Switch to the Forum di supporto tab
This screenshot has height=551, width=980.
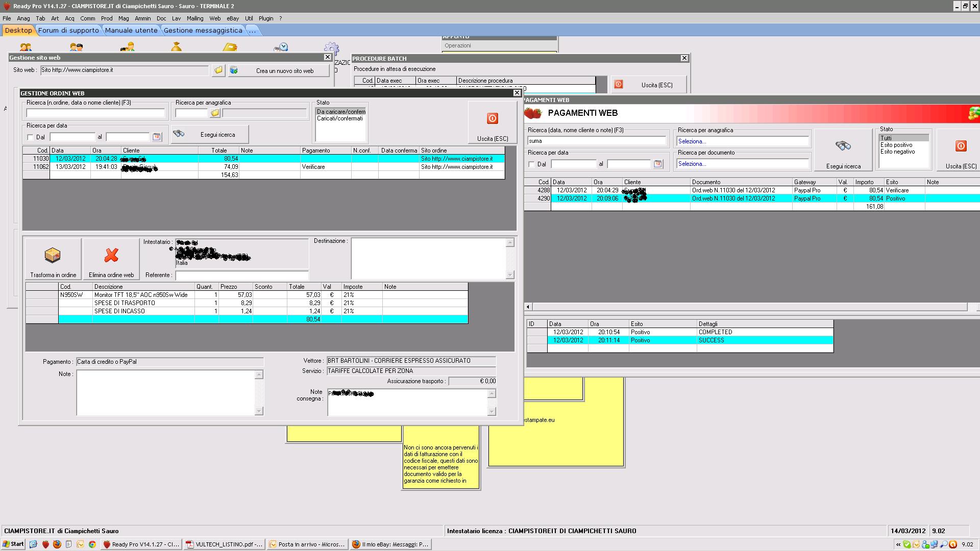pyautogui.click(x=68, y=31)
